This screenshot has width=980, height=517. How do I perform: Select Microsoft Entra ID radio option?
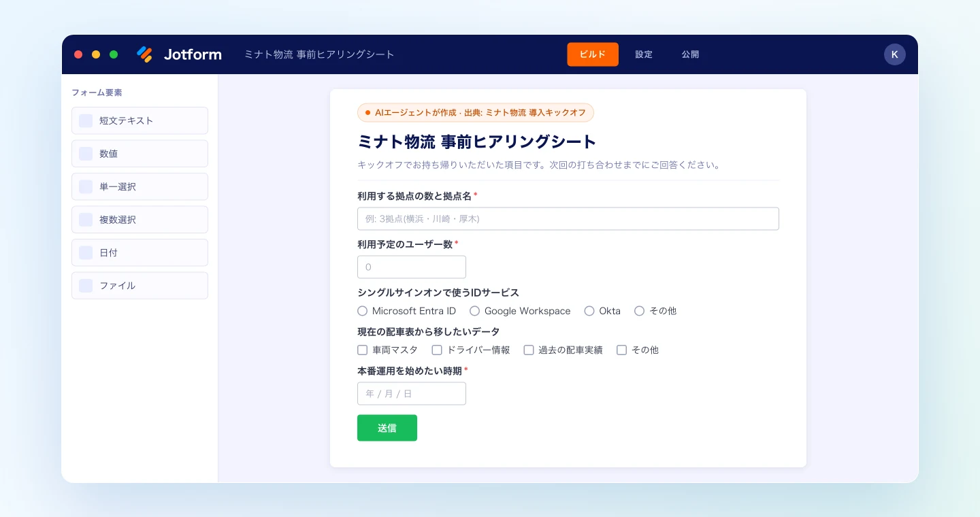click(x=363, y=311)
